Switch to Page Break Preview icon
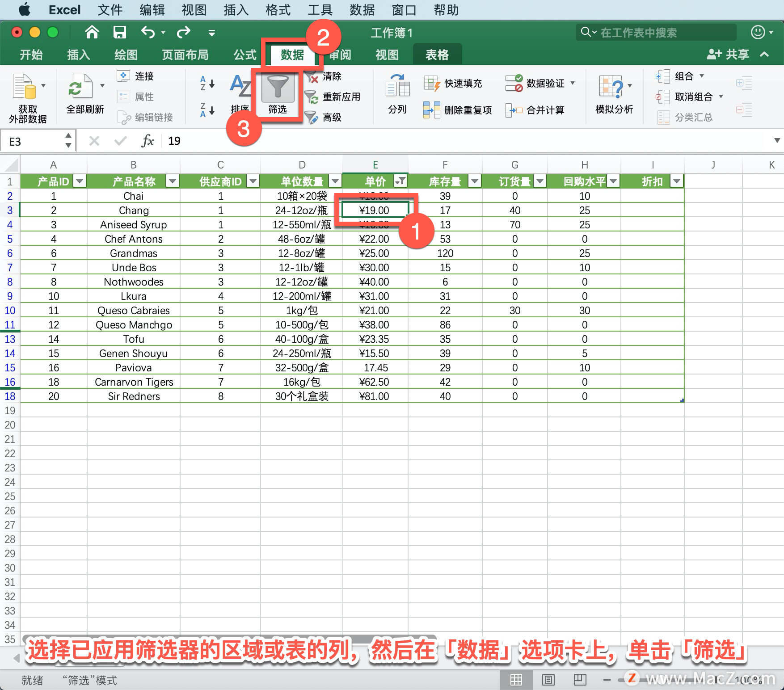 point(580,680)
